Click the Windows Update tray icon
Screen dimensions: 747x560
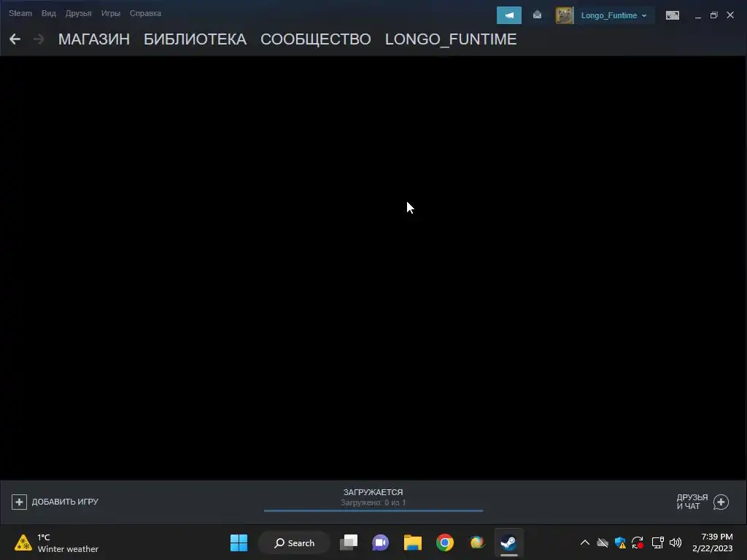[x=638, y=542]
